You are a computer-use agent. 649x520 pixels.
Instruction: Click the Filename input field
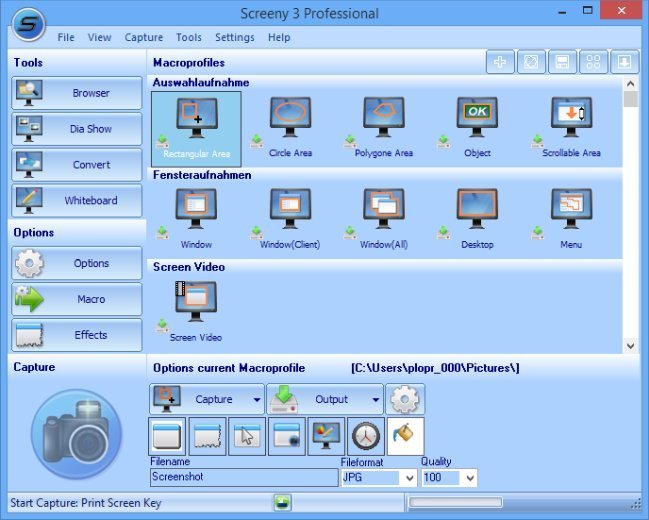244,477
